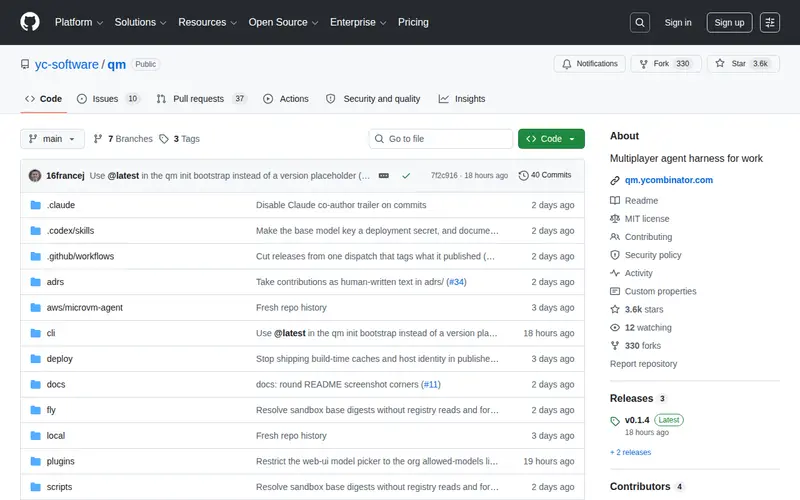Image resolution: width=800 pixels, height=500 pixels.
Task: Switch to Security and quality tab
Action: [373, 99]
